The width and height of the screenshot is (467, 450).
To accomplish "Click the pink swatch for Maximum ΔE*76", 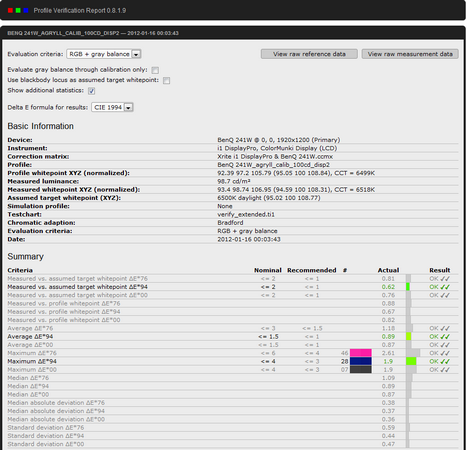I will (x=361, y=353).
